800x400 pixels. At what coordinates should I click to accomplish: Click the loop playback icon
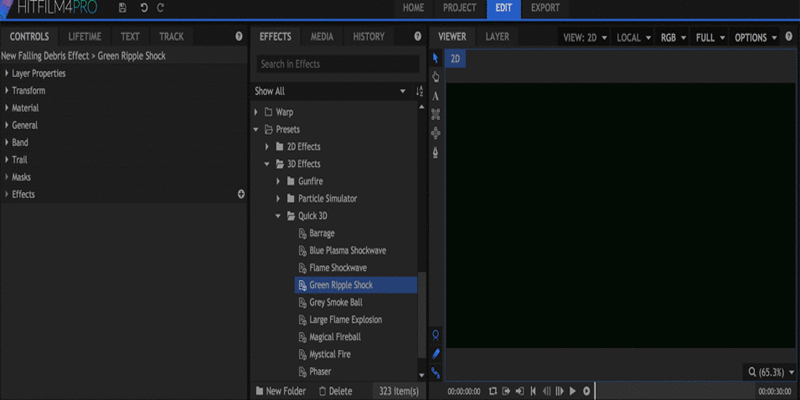492,391
